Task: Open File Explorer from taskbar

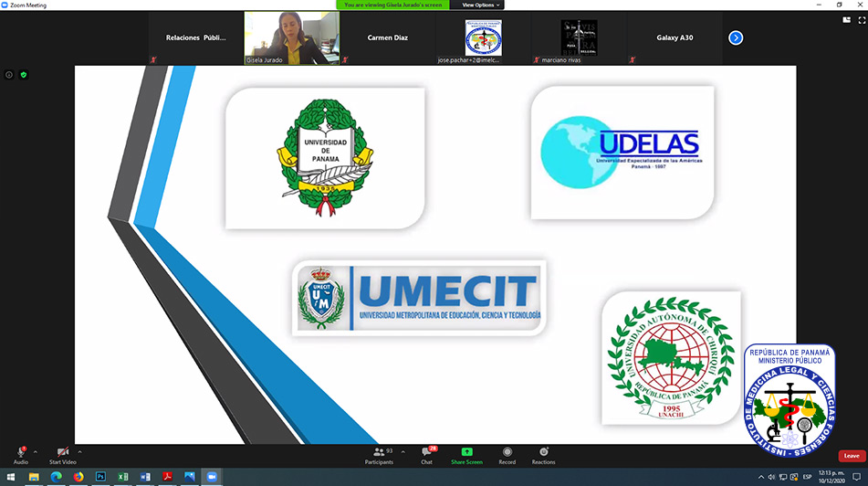Action: tap(34, 477)
